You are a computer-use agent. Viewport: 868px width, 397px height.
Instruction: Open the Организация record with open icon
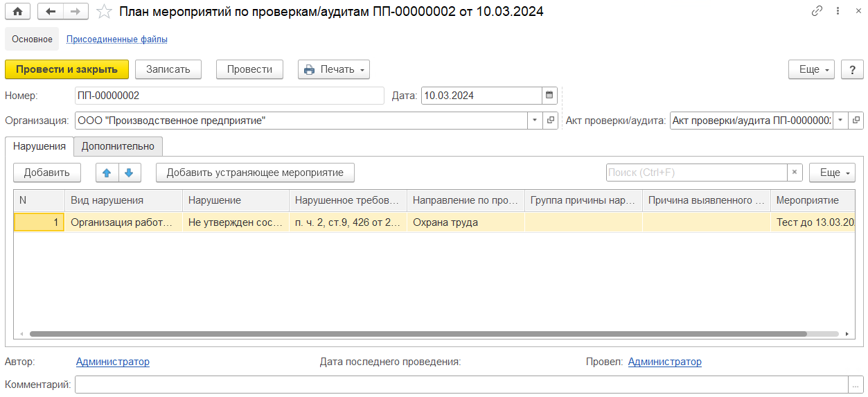click(551, 121)
